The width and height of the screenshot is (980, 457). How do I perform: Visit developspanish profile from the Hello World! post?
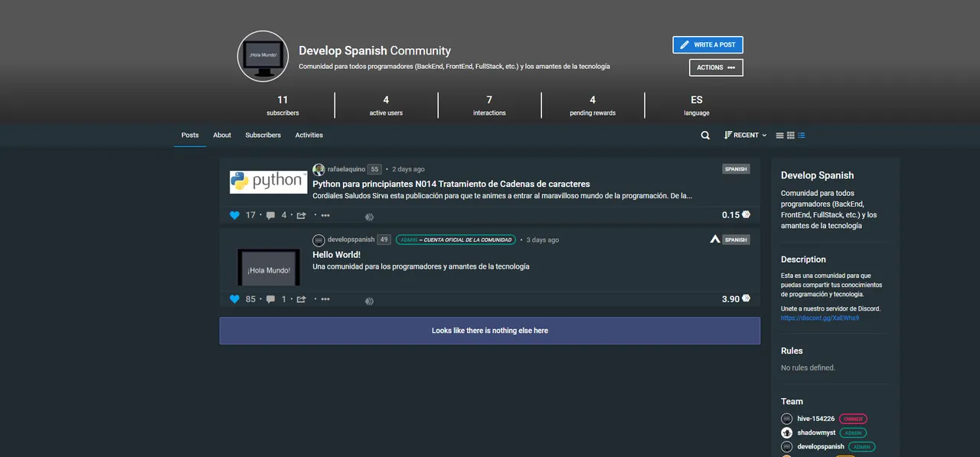point(351,240)
